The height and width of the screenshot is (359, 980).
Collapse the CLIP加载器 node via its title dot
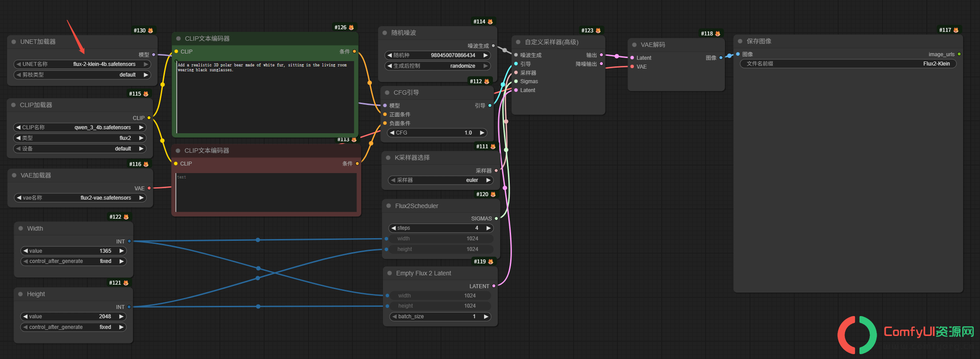click(14, 105)
